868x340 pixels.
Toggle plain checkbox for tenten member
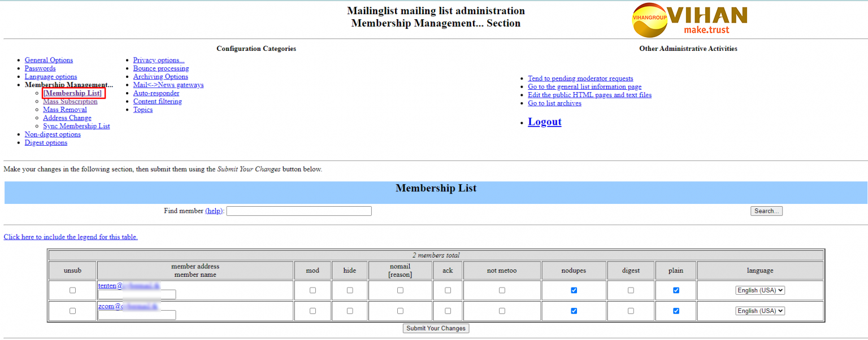click(676, 290)
